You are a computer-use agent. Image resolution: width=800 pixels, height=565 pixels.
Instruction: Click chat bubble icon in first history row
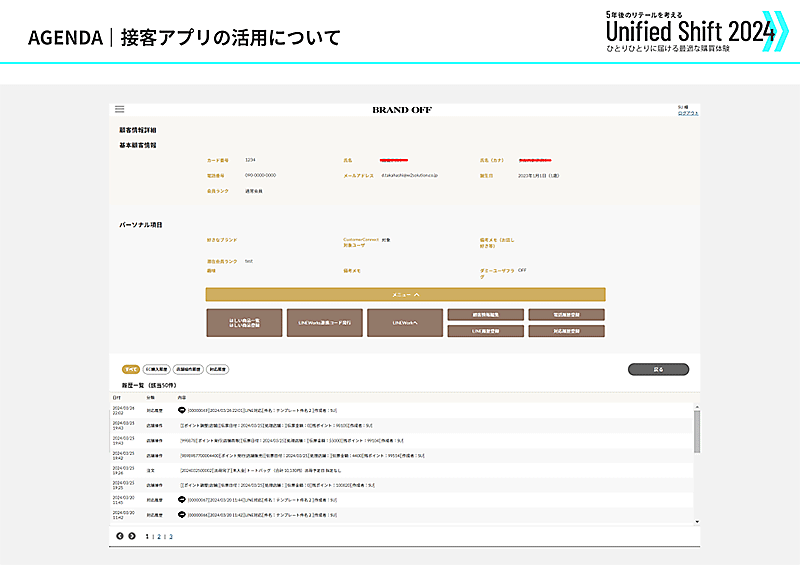183,410
